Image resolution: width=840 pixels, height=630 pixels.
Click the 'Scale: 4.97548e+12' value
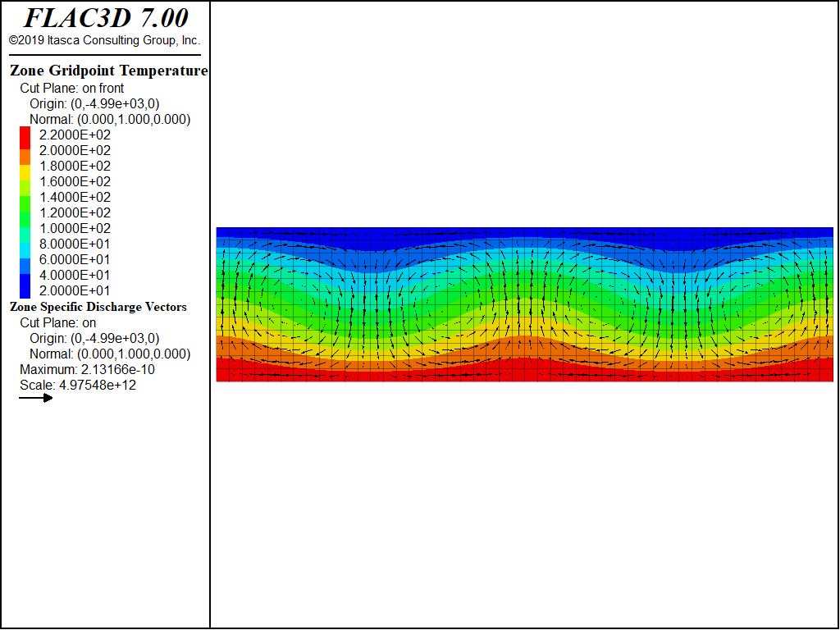point(78,386)
